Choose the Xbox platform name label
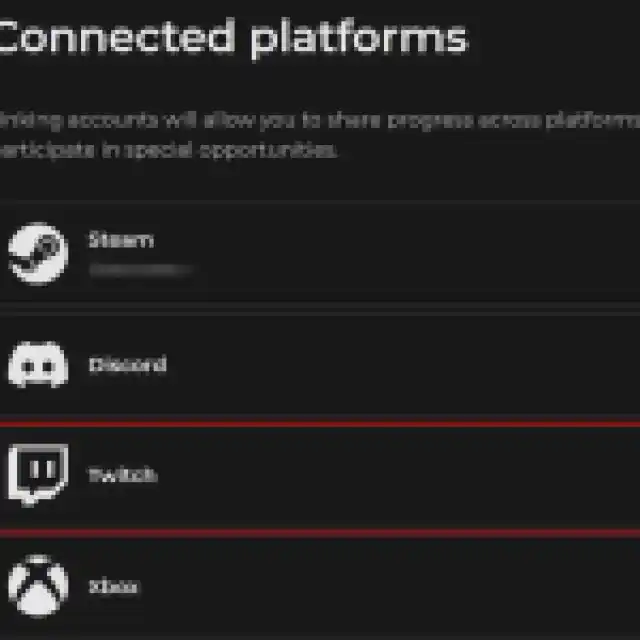Screen dimensions: 640x640 pyautogui.click(x=112, y=587)
